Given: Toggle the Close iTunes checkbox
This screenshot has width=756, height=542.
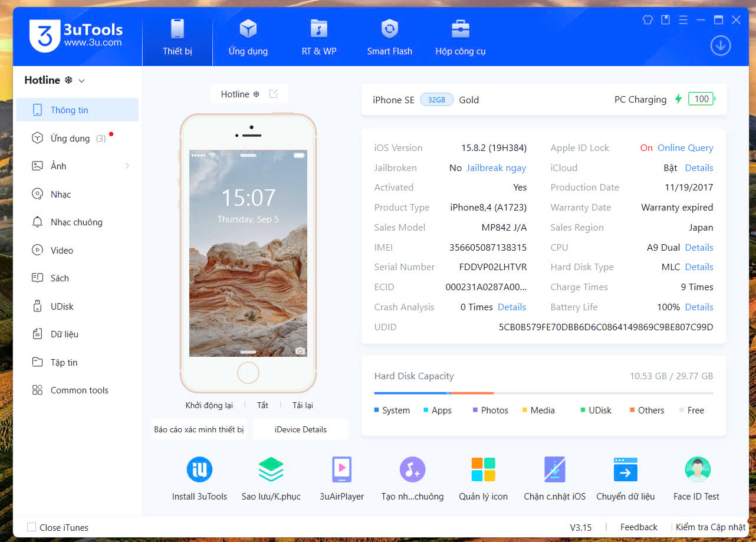Looking at the screenshot, I should 32,527.
